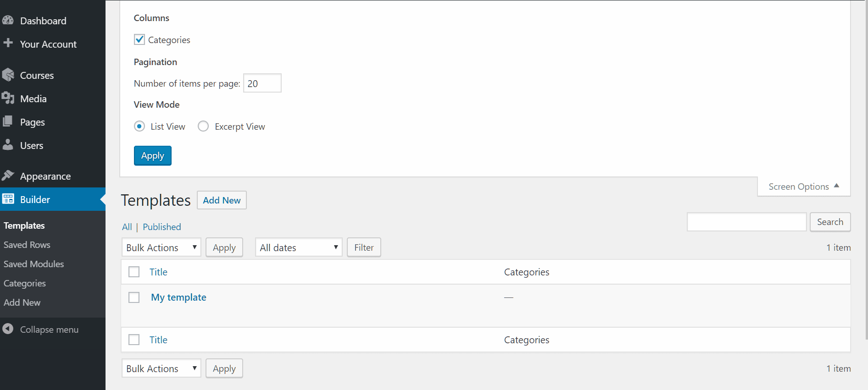Screen dimensions: 868x390
Task: Open the All dates dropdown
Action: point(298,247)
